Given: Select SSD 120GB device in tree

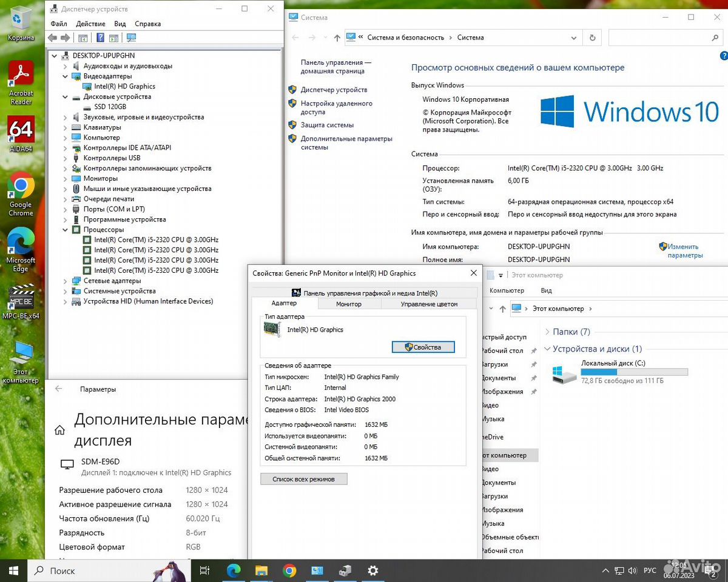Looking at the screenshot, I should click(110, 107).
